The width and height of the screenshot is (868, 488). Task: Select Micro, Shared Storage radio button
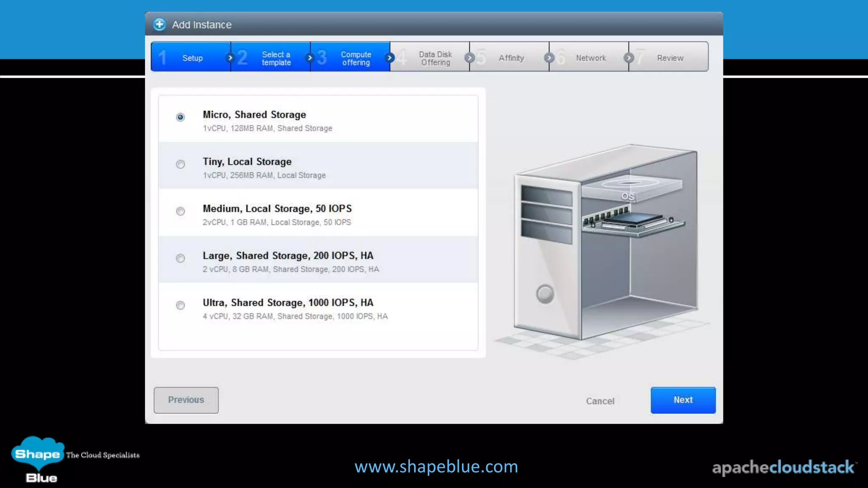click(x=180, y=117)
